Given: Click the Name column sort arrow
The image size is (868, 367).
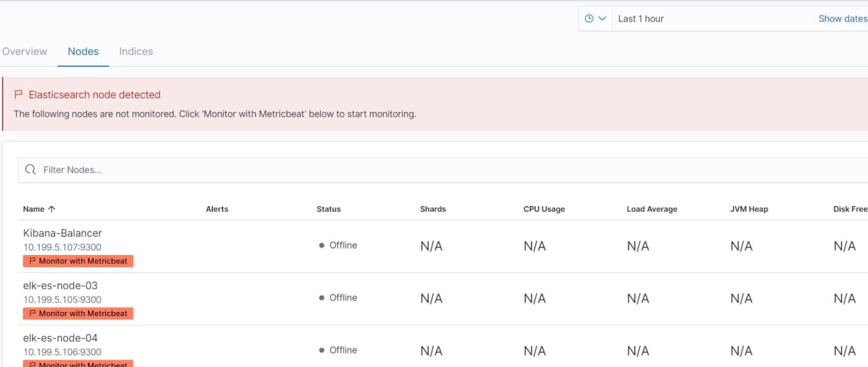Looking at the screenshot, I should pyautogui.click(x=52, y=209).
